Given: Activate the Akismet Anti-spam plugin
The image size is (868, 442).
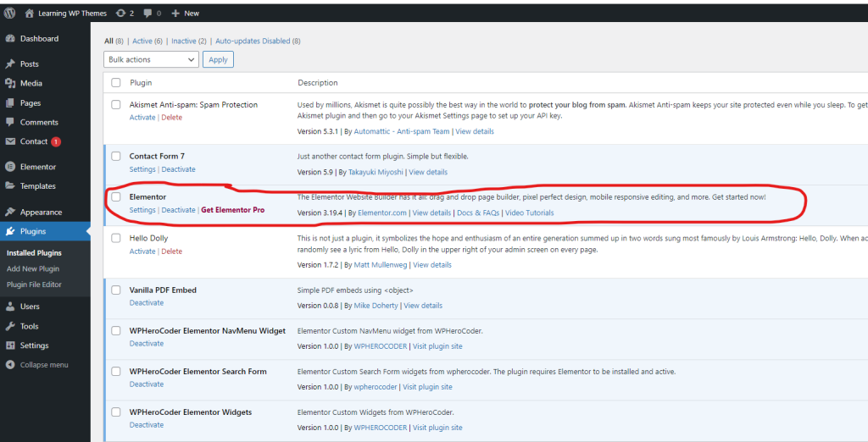Looking at the screenshot, I should pos(142,118).
